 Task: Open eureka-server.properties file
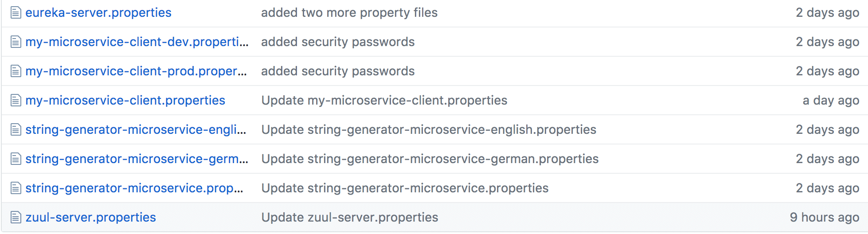[98, 13]
